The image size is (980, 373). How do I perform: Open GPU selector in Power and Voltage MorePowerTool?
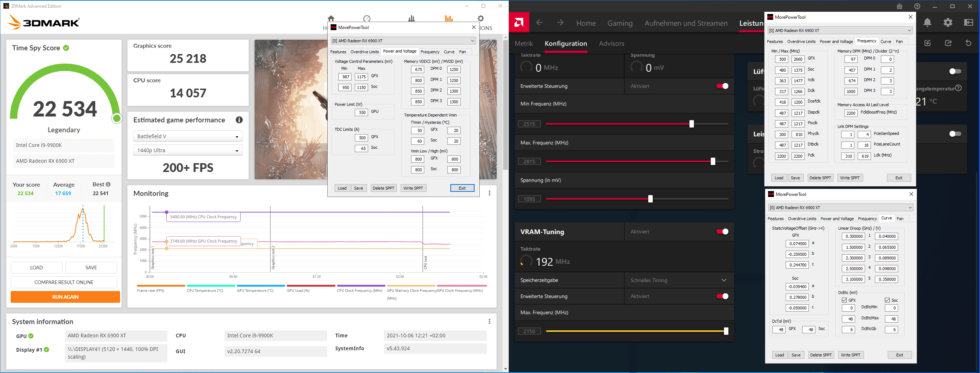[x=403, y=41]
